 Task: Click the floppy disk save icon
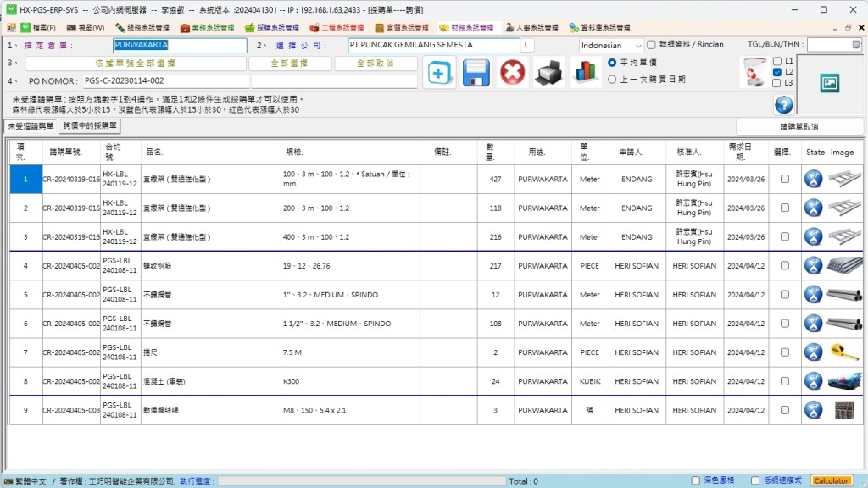coord(476,73)
